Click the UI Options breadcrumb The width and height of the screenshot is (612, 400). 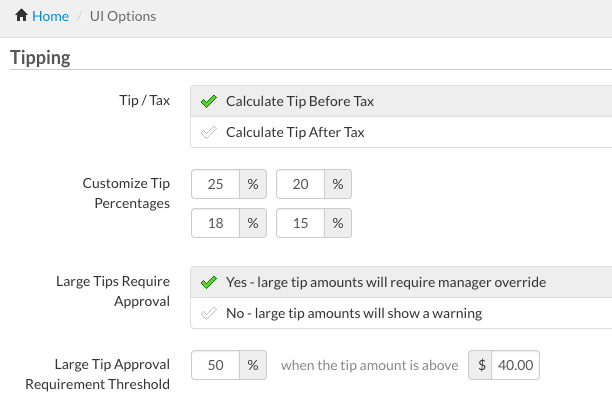click(122, 16)
